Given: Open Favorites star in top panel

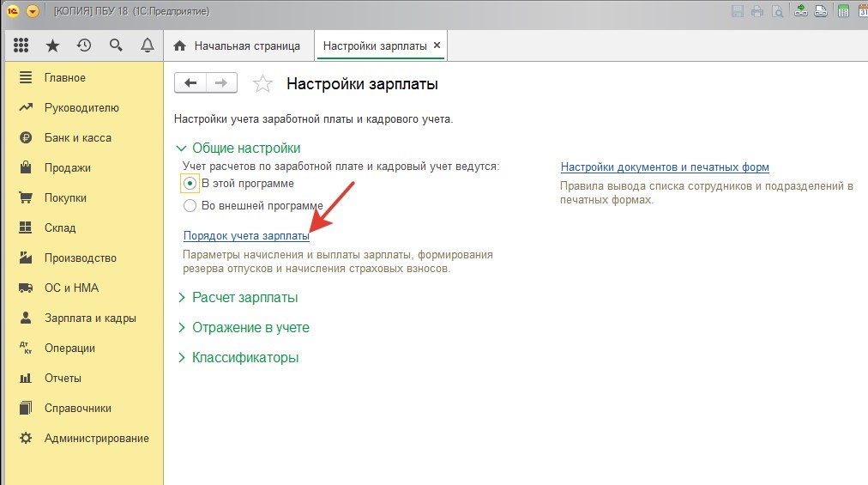Looking at the screenshot, I should pos(52,45).
